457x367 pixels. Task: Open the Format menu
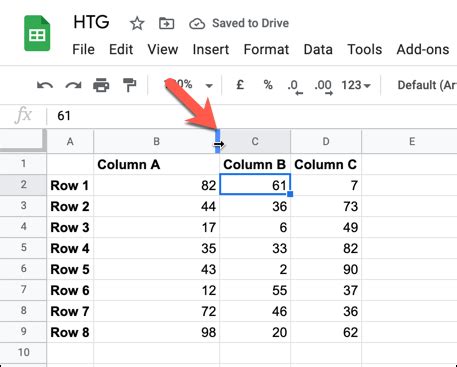coord(266,49)
